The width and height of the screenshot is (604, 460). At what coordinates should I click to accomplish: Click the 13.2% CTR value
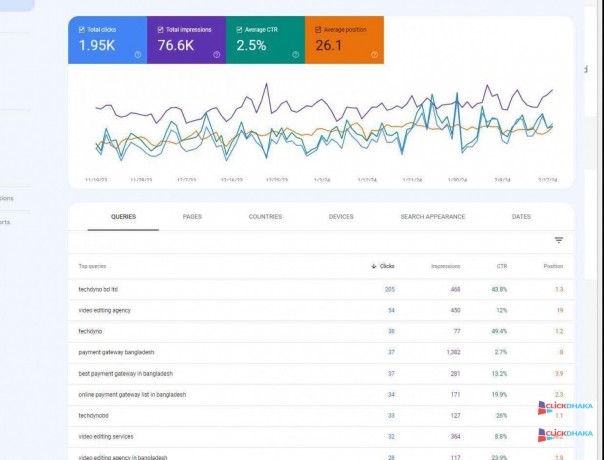pyautogui.click(x=499, y=374)
